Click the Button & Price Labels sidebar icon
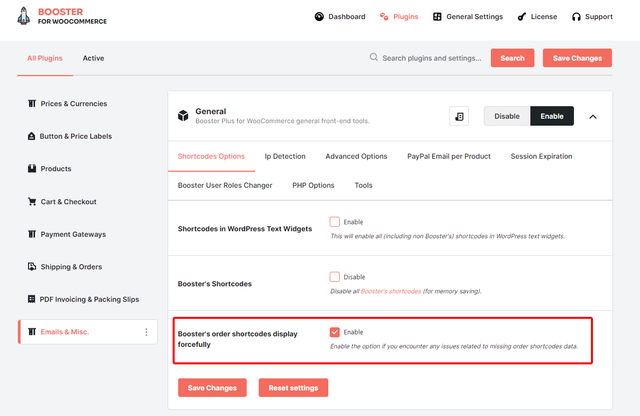This screenshot has height=416, width=640. 31,136
